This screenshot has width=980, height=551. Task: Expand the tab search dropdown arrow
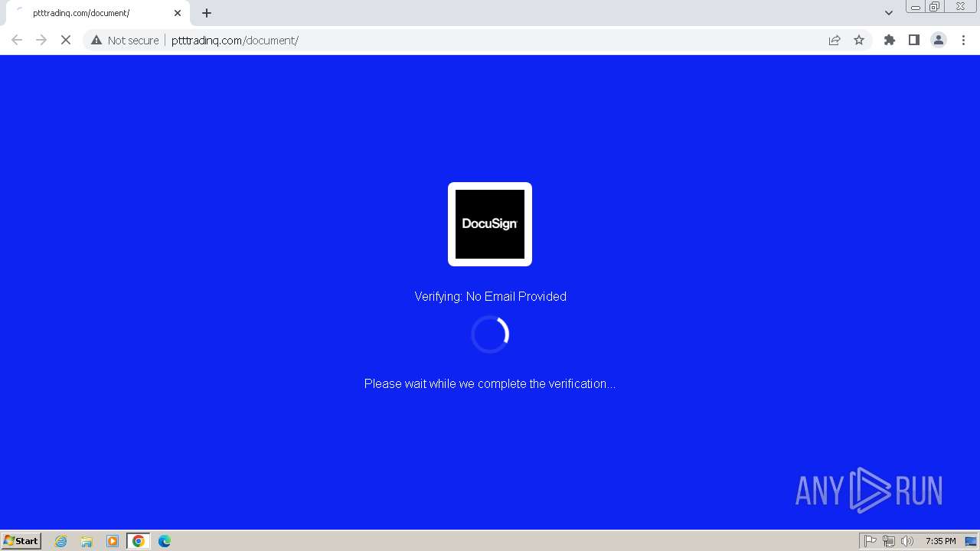click(x=888, y=13)
